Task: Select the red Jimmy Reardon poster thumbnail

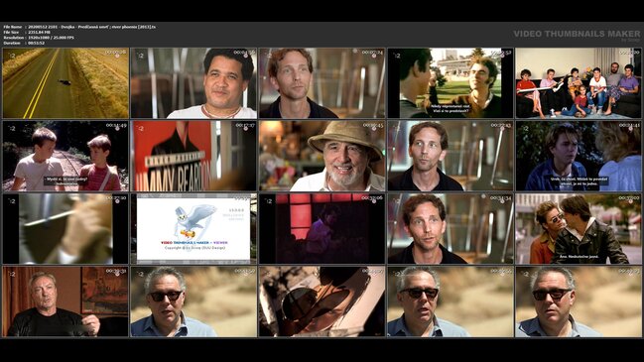Action: (x=193, y=156)
